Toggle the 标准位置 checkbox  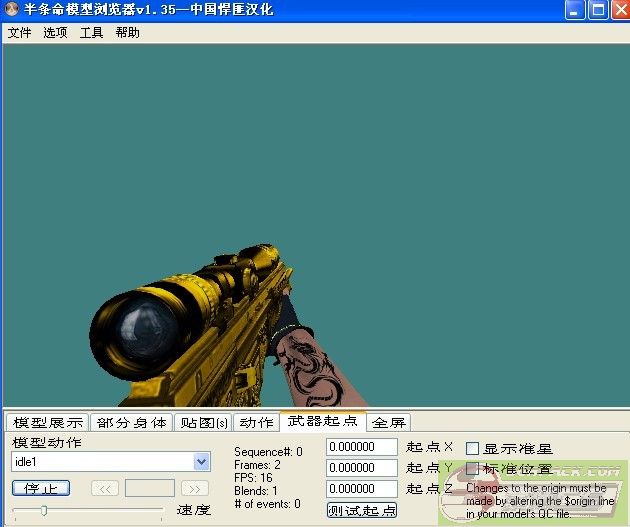click(x=472, y=468)
